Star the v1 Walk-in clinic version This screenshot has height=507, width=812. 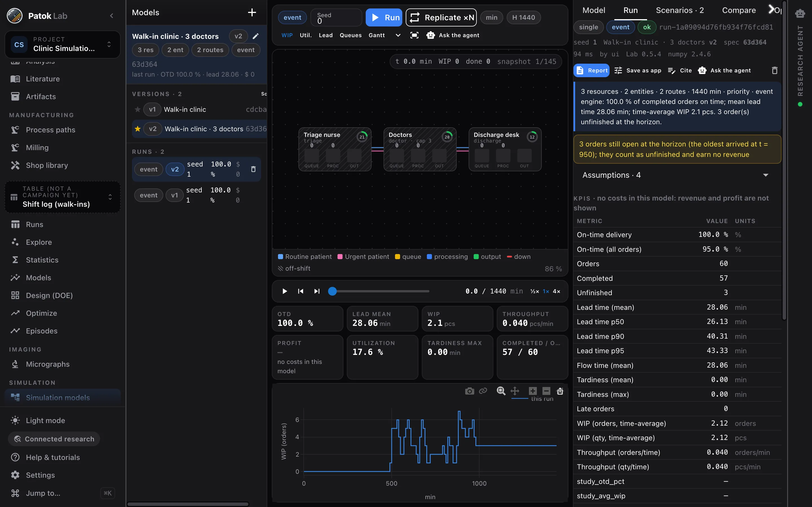point(138,109)
